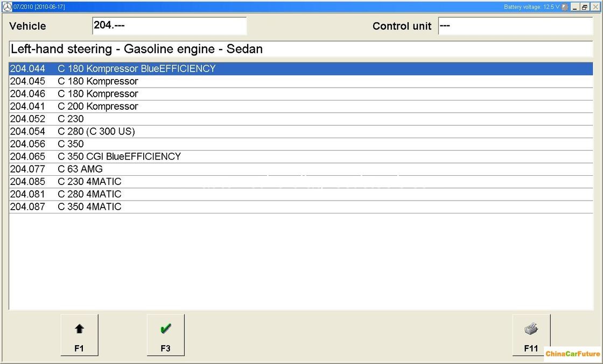Screen dimensions: 603x364
Task: Close the diagnostic window
Action: 595,7
